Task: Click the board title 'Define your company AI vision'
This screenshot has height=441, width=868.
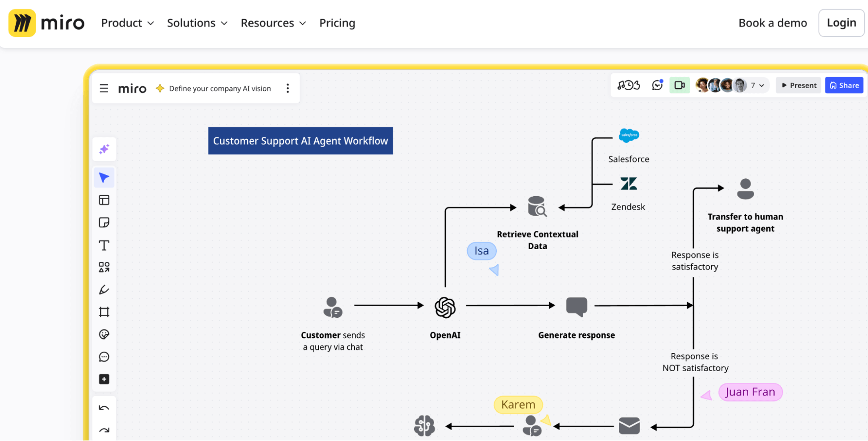Action: click(x=220, y=89)
